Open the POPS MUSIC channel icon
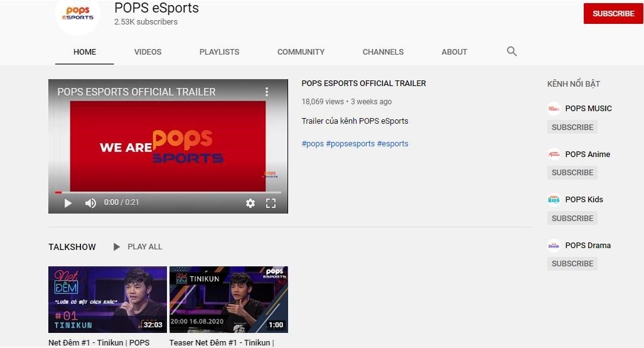The width and height of the screenshot is (644, 348). coord(554,109)
